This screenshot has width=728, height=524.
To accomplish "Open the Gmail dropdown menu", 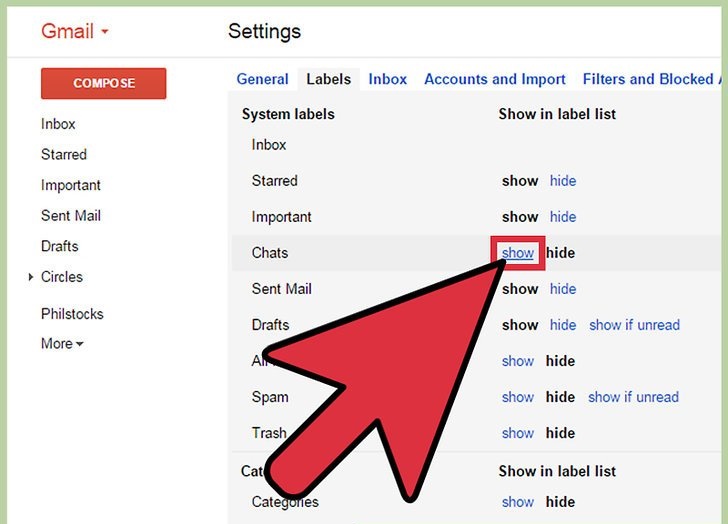I will tap(74, 32).
